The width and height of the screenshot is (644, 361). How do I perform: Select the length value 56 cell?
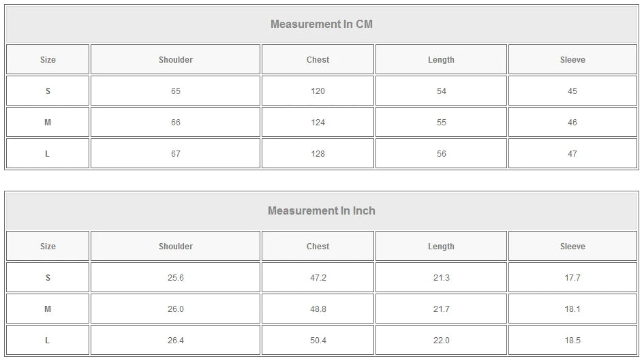(441, 154)
